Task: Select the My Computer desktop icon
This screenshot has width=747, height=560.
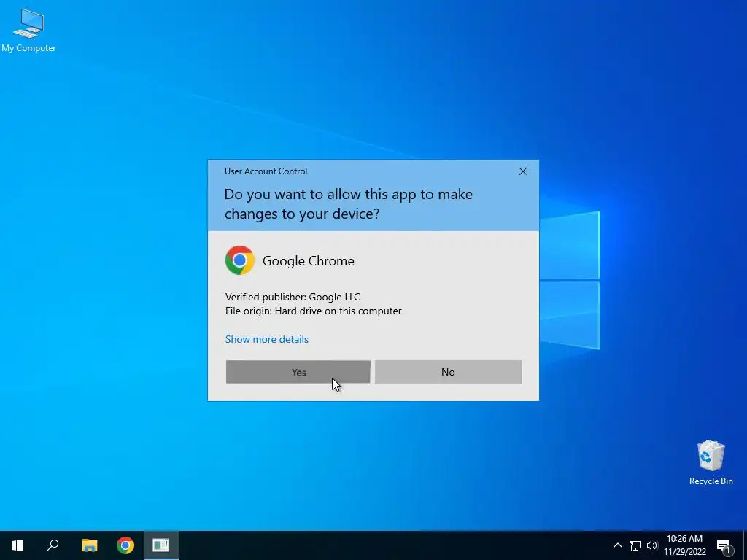Action: [x=28, y=31]
